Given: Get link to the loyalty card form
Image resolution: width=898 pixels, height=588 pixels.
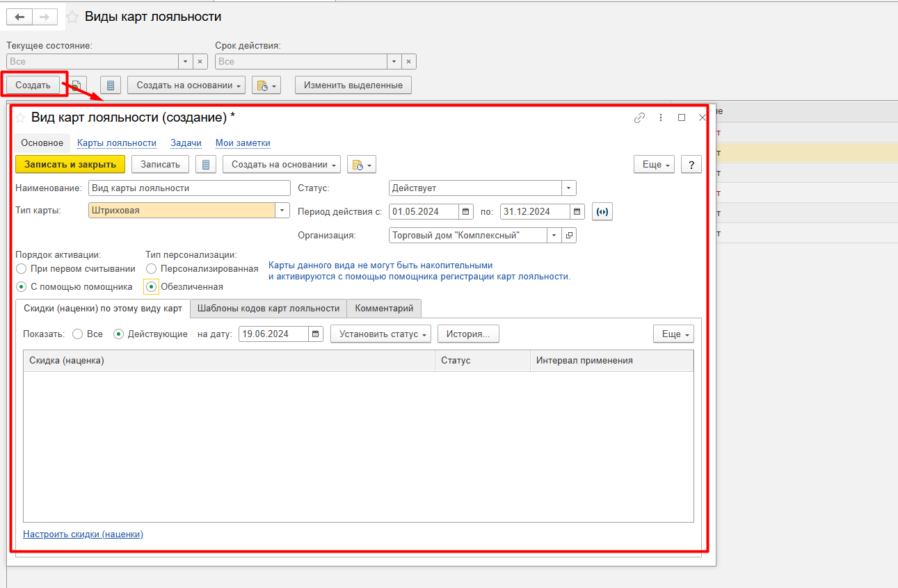Looking at the screenshot, I should (x=639, y=118).
